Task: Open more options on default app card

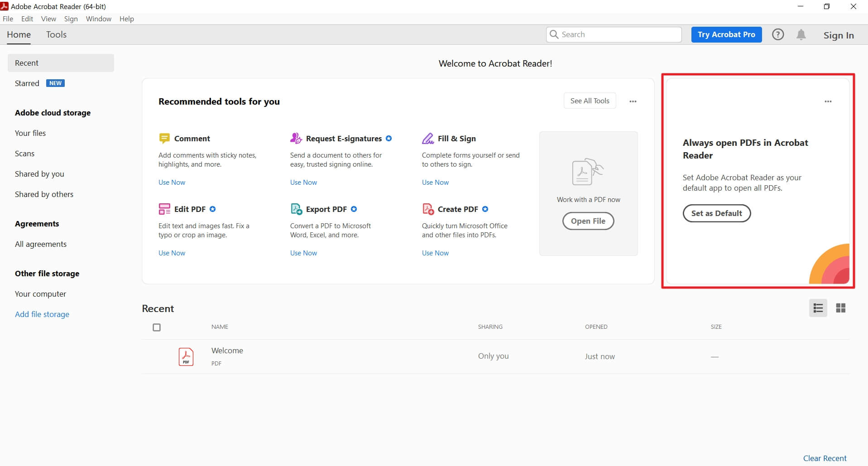Action: [x=828, y=101]
